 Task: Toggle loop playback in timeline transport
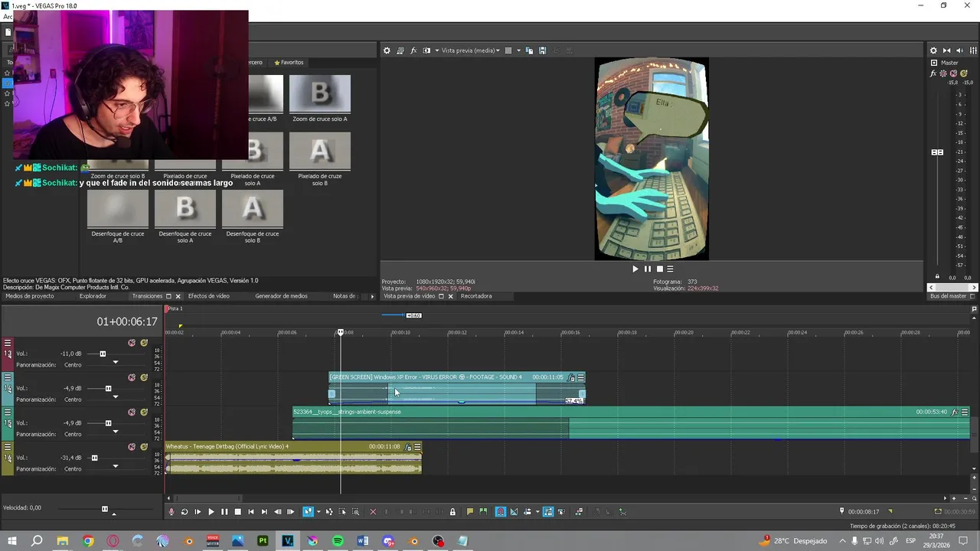click(x=185, y=512)
